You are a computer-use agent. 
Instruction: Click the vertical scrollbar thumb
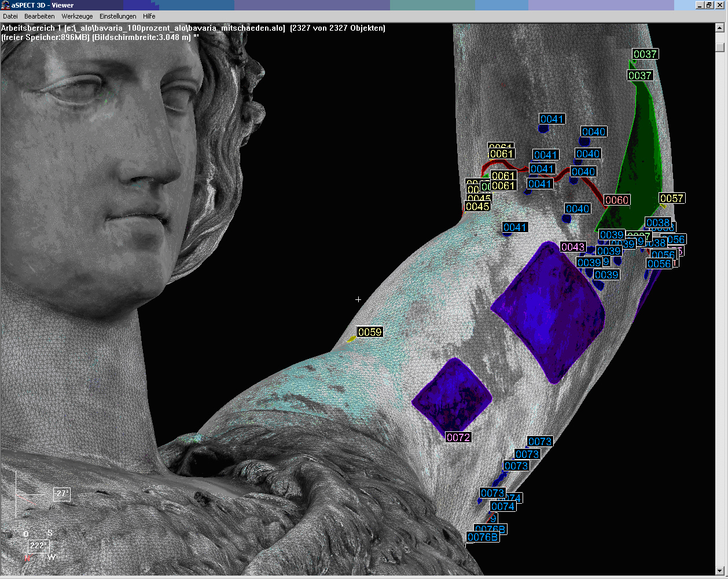click(x=720, y=47)
